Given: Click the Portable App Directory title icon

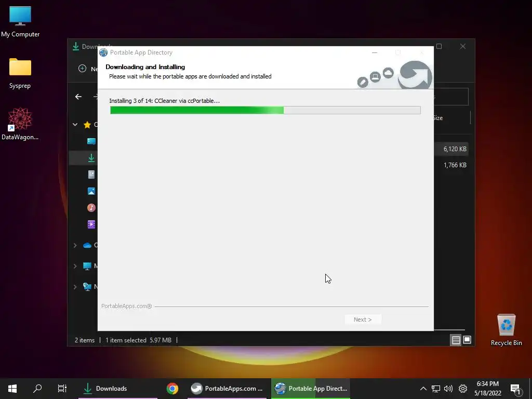Looking at the screenshot, I should 103,52.
